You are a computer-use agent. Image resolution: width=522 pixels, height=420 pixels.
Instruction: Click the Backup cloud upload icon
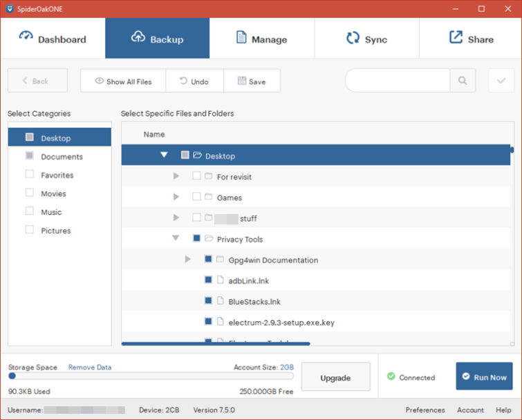(x=138, y=36)
